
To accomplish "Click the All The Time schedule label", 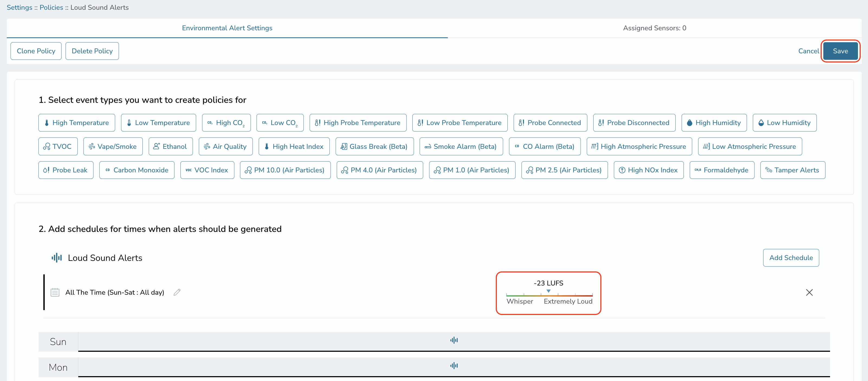I will (x=115, y=293).
